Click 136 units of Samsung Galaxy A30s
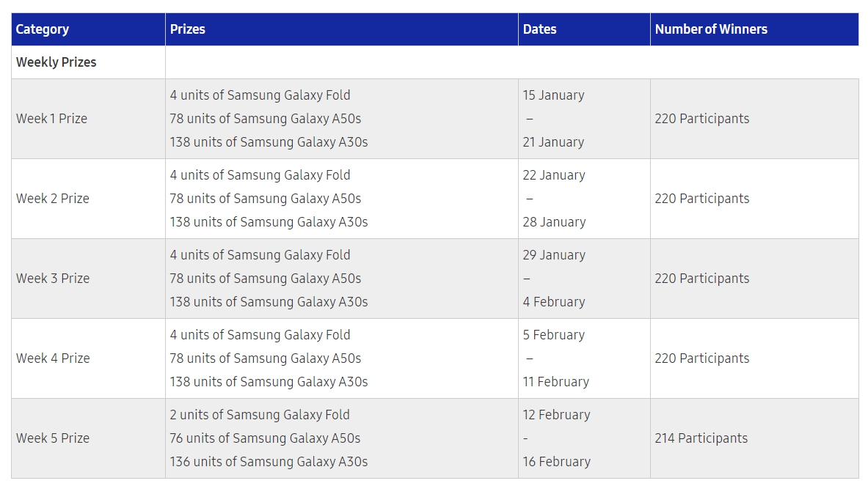The height and width of the screenshot is (486, 868). (269, 462)
